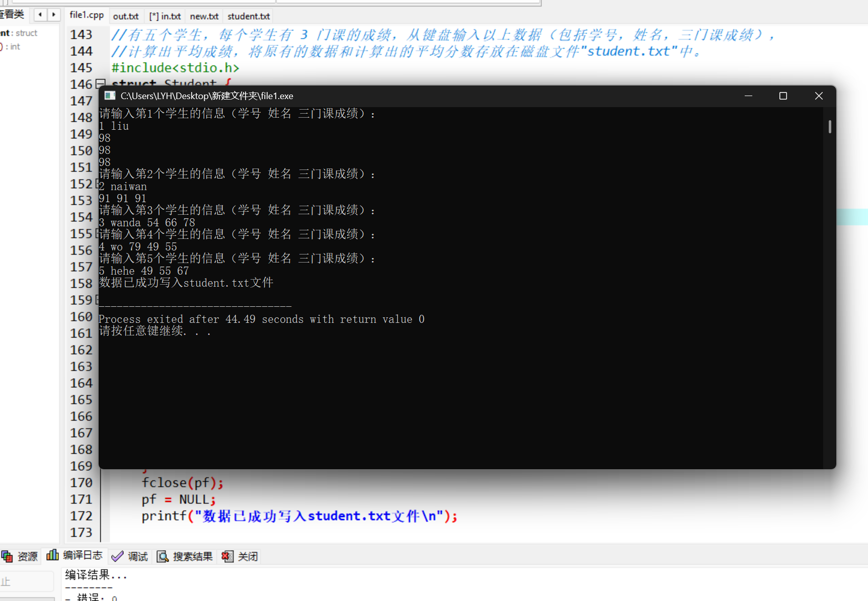
Task: Click the 关闭 (Close) bottom panel tab
Action: coord(240,556)
